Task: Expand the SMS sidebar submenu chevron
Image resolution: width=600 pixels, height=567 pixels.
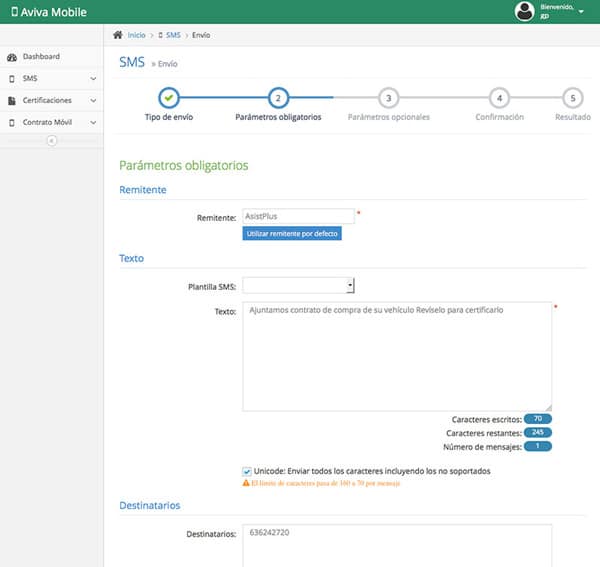Action: tap(93, 78)
